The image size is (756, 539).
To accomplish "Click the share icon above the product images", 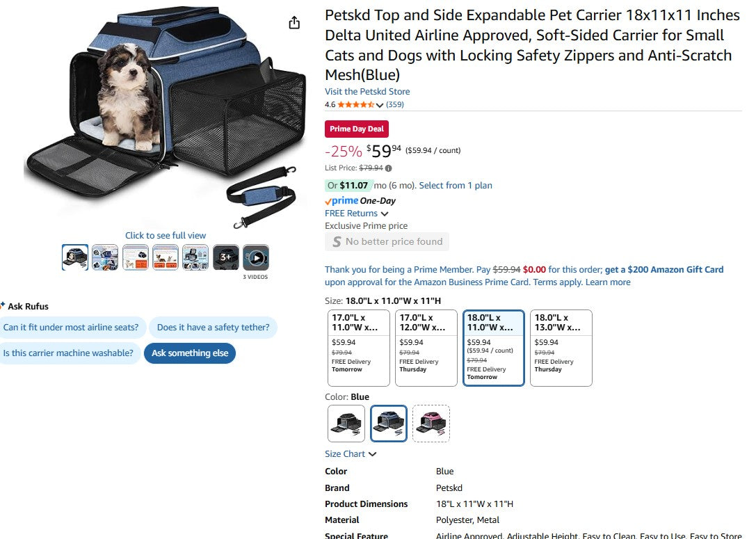I will 293,22.
